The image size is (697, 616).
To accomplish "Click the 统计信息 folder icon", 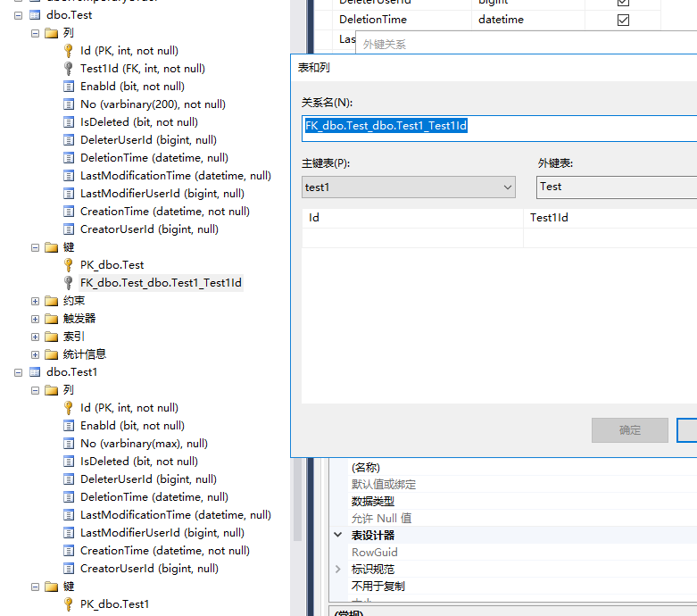I will (52, 354).
